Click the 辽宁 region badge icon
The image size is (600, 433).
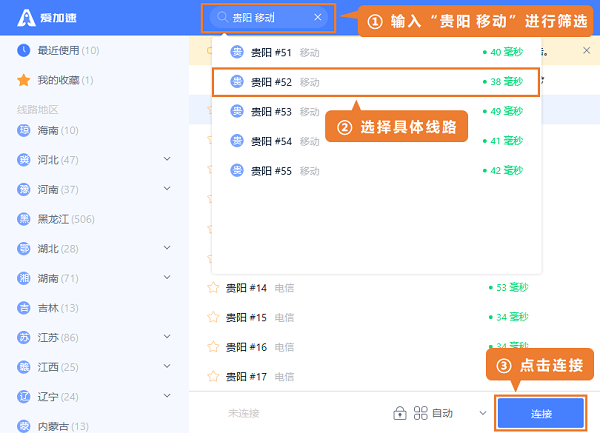click(x=24, y=397)
